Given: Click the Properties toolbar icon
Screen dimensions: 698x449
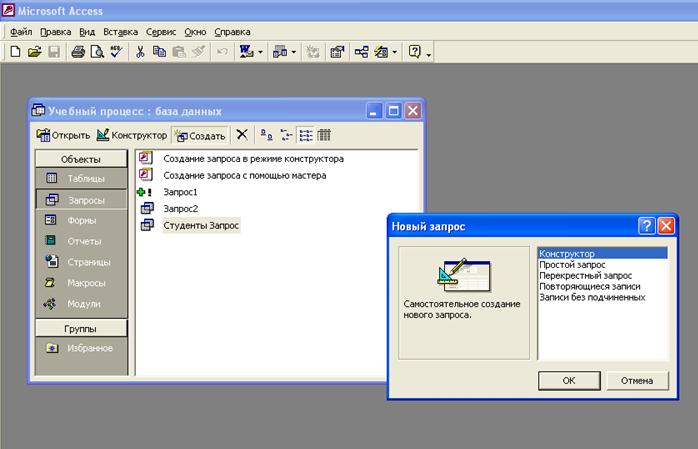Looking at the screenshot, I should pos(337,52).
